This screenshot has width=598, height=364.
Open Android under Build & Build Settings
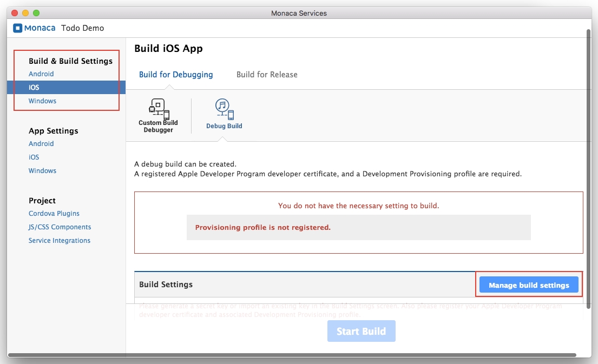41,74
